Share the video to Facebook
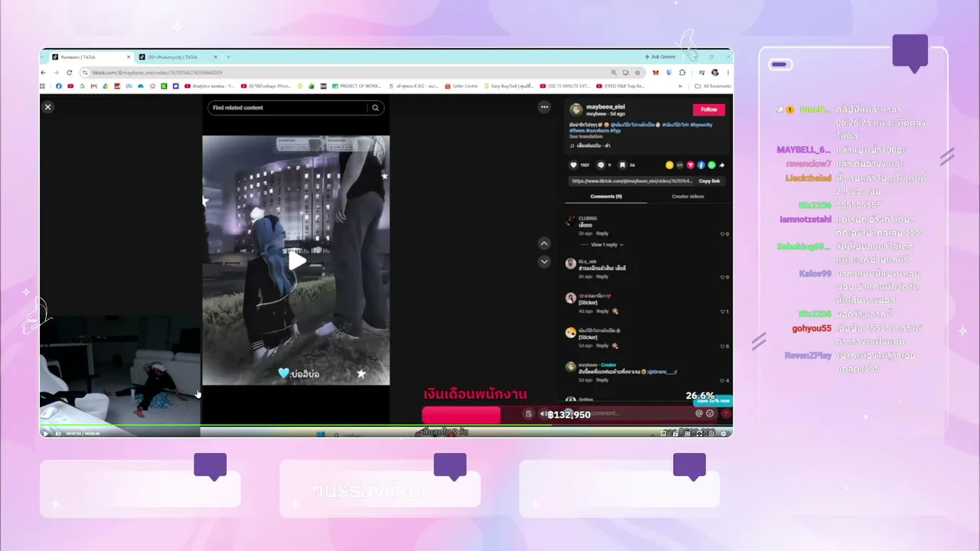 click(x=701, y=165)
